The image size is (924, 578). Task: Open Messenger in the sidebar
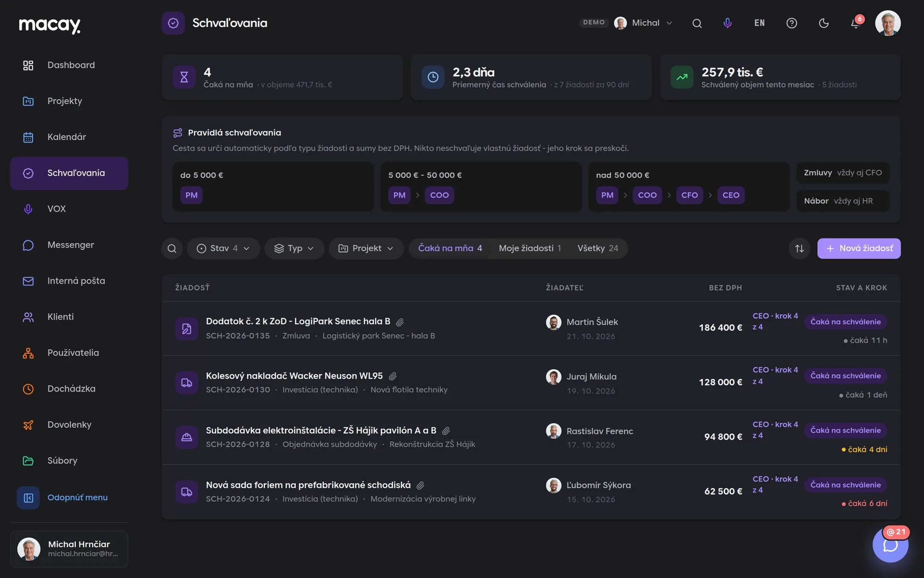[x=69, y=245]
